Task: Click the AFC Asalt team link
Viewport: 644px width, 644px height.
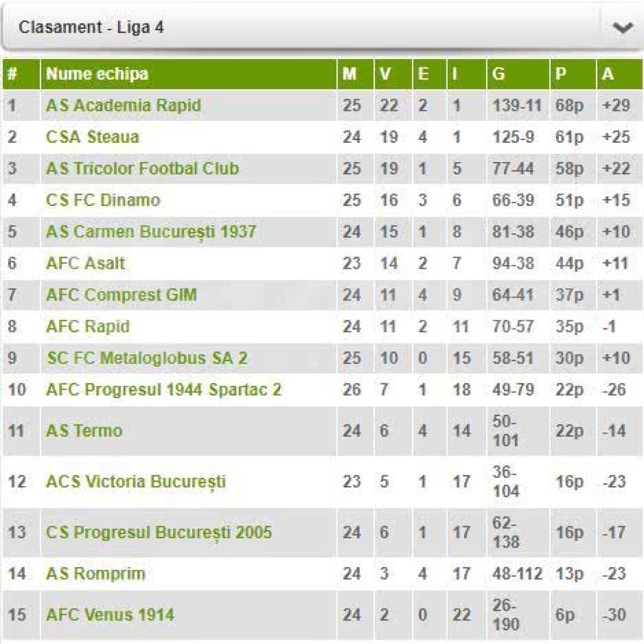Action: tap(85, 264)
